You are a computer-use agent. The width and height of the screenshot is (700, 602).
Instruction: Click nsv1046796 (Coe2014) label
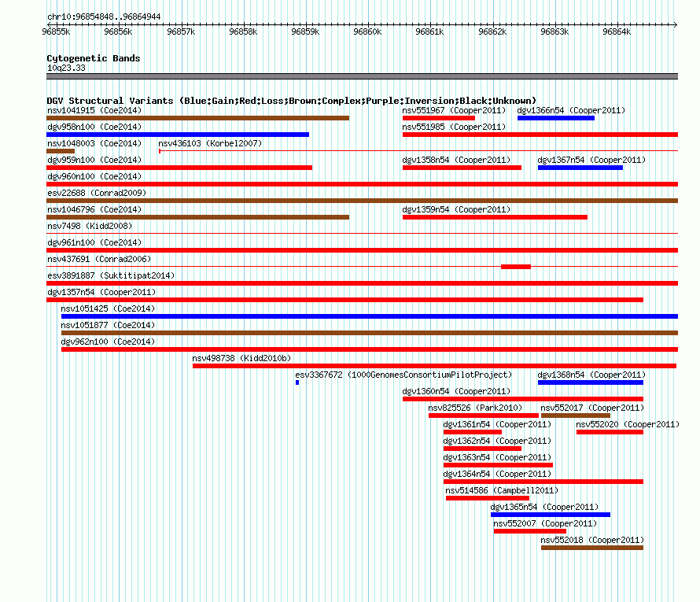[x=94, y=209]
